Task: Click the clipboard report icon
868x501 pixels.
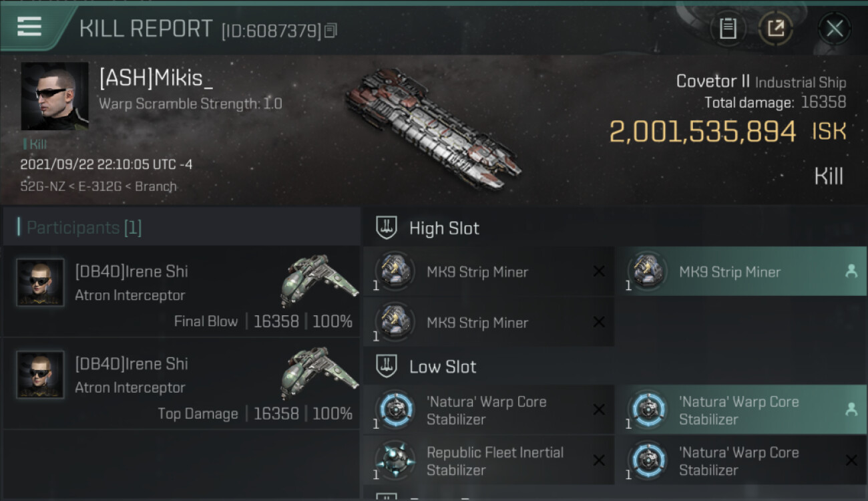Action: click(728, 28)
